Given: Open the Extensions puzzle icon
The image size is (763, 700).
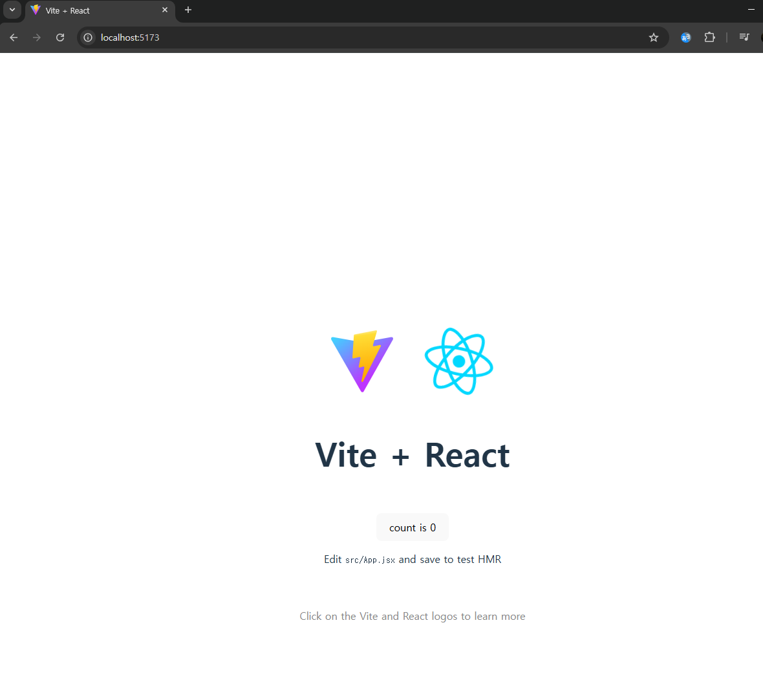Looking at the screenshot, I should [709, 37].
